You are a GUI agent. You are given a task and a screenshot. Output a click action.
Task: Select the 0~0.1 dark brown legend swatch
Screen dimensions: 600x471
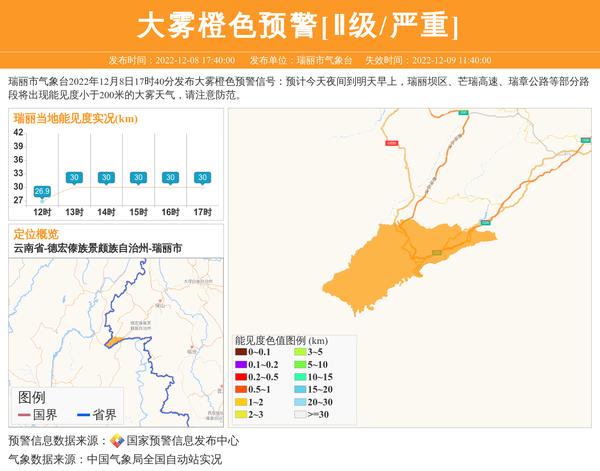coord(241,352)
